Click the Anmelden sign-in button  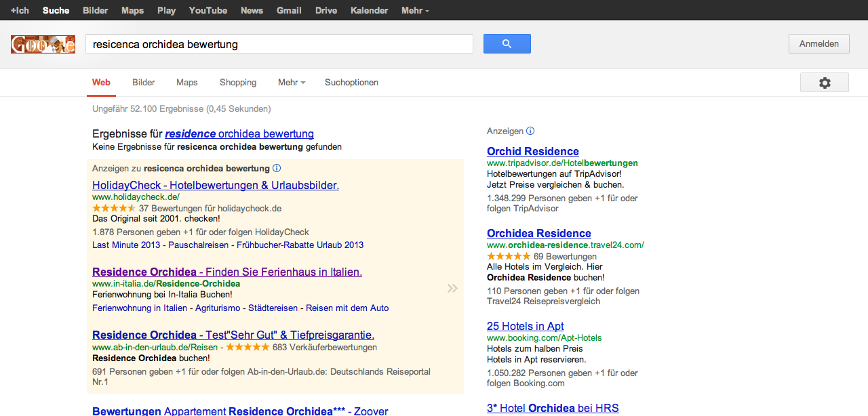(818, 44)
